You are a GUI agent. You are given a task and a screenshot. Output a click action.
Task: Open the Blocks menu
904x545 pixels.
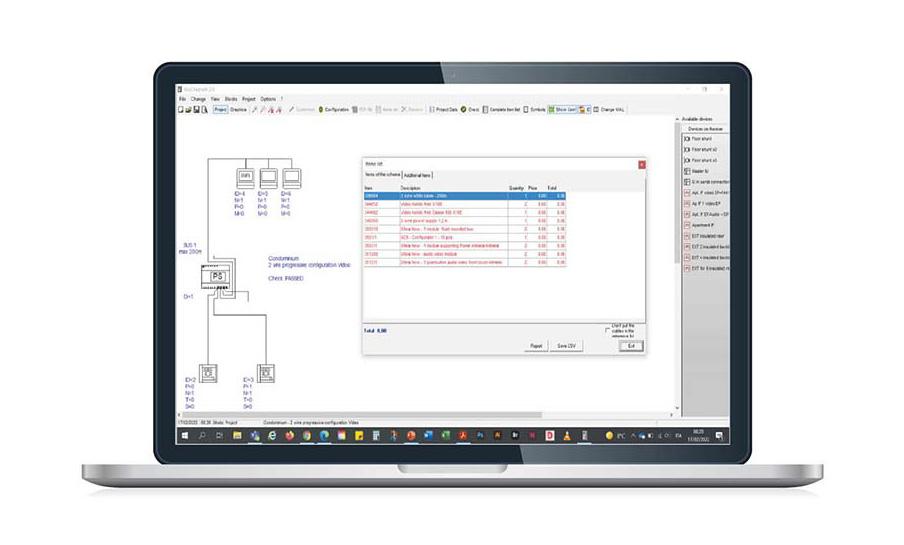pyautogui.click(x=231, y=99)
